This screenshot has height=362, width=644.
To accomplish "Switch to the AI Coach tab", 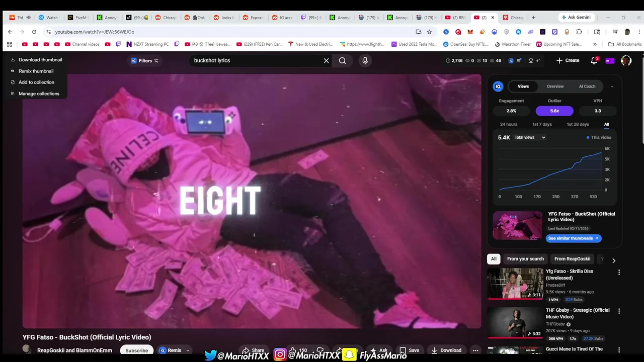I will coord(587,86).
